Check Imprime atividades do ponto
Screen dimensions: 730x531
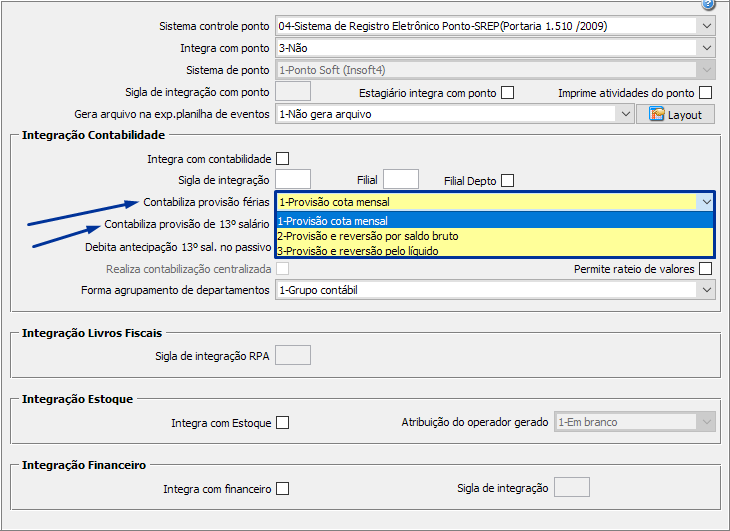tap(706, 93)
